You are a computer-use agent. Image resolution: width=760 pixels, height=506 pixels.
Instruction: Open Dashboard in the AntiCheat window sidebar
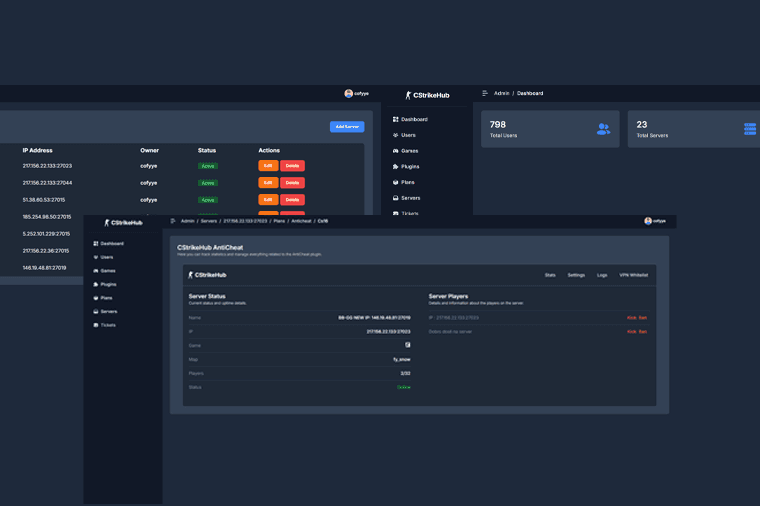(x=109, y=243)
